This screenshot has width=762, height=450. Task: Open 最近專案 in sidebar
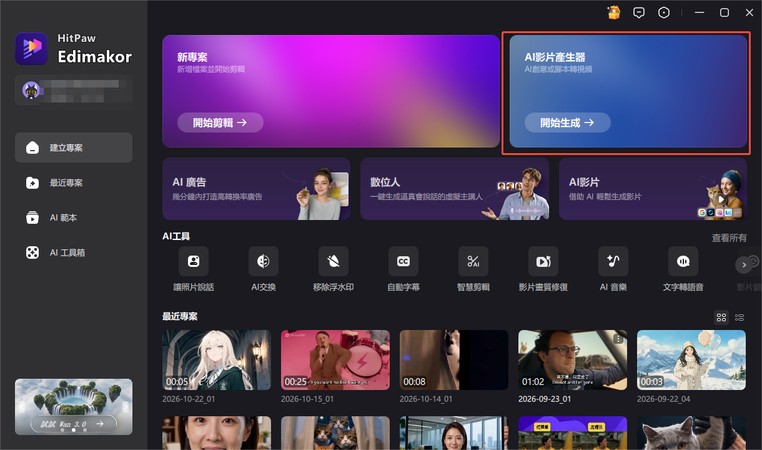point(74,183)
